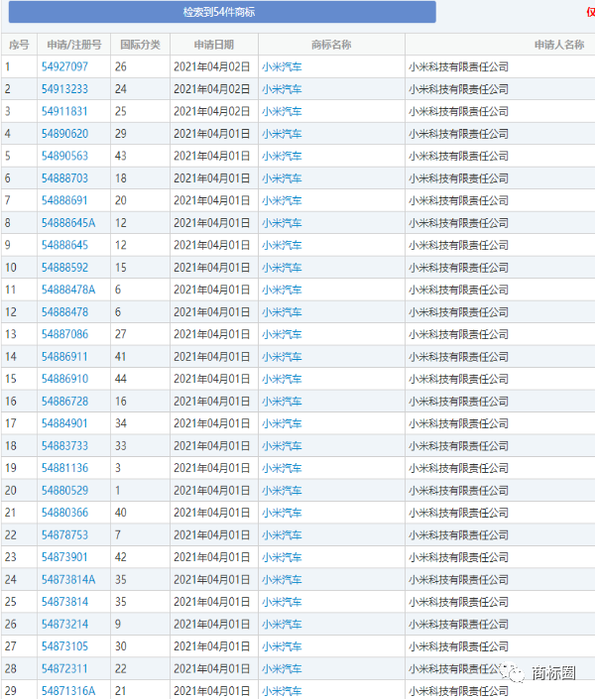Open registration number 54913233
595x700 pixels.
tap(64, 89)
